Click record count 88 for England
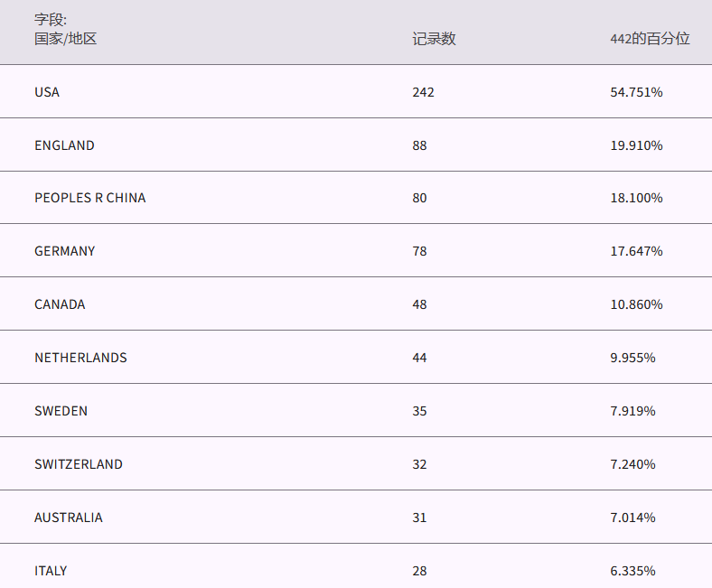 coord(419,145)
